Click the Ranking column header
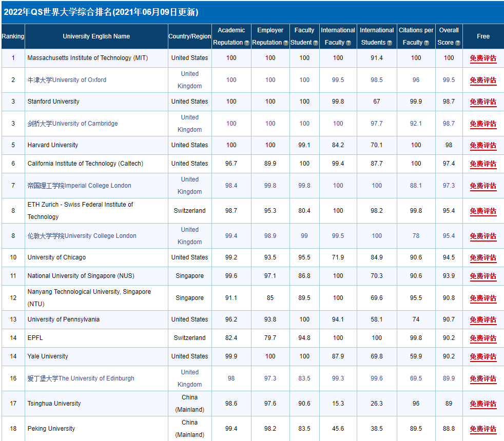The width and height of the screenshot is (504, 441). click(13, 36)
